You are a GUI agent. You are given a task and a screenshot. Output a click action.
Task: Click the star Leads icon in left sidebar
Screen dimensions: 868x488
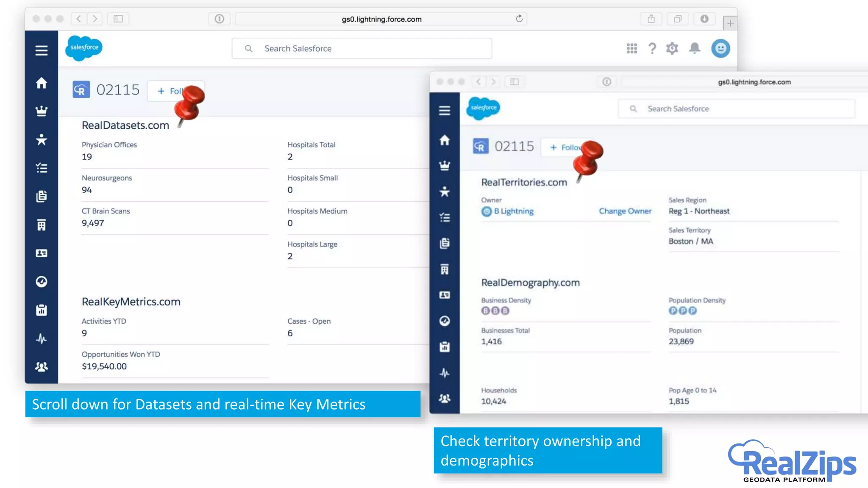(x=41, y=139)
